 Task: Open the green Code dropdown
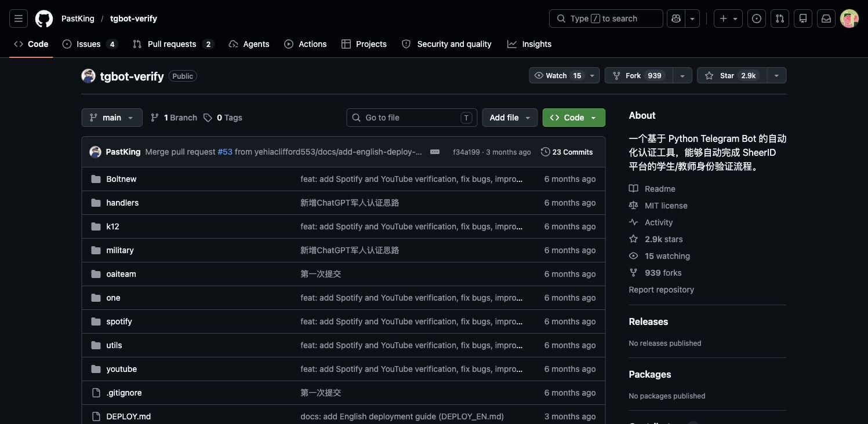(574, 118)
